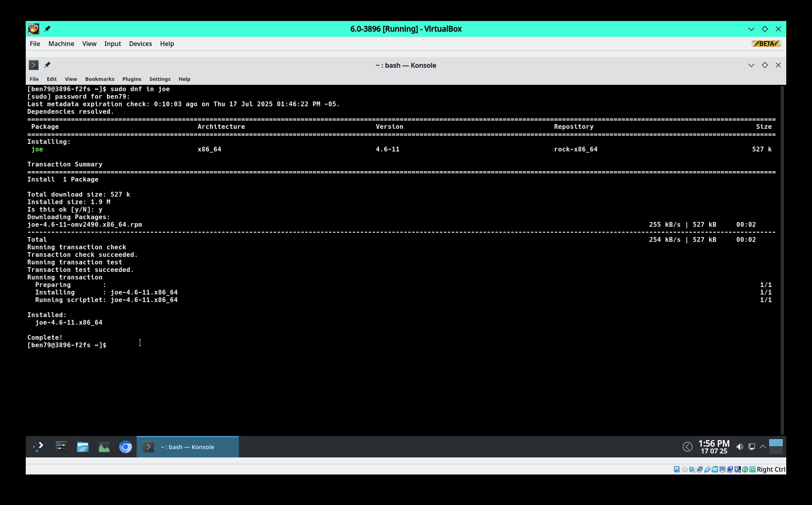Click the last '[ben79@3896-f2fs ~]$' prompt

pos(67,345)
